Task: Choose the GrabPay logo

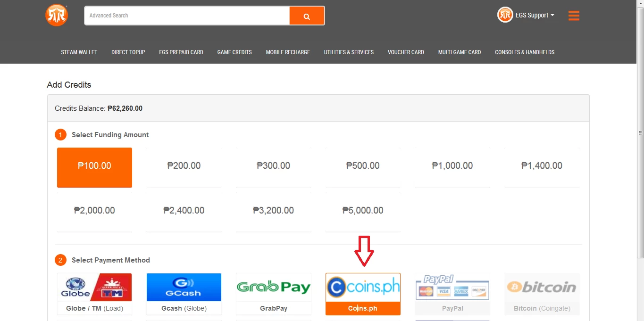Action: pyautogui.click(x=274, y=287)
